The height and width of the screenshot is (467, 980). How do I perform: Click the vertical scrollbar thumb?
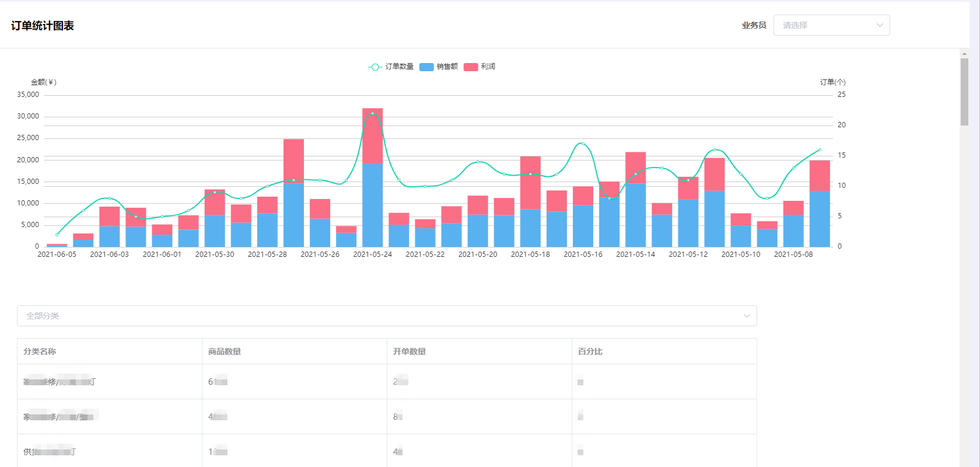point(964,92)
